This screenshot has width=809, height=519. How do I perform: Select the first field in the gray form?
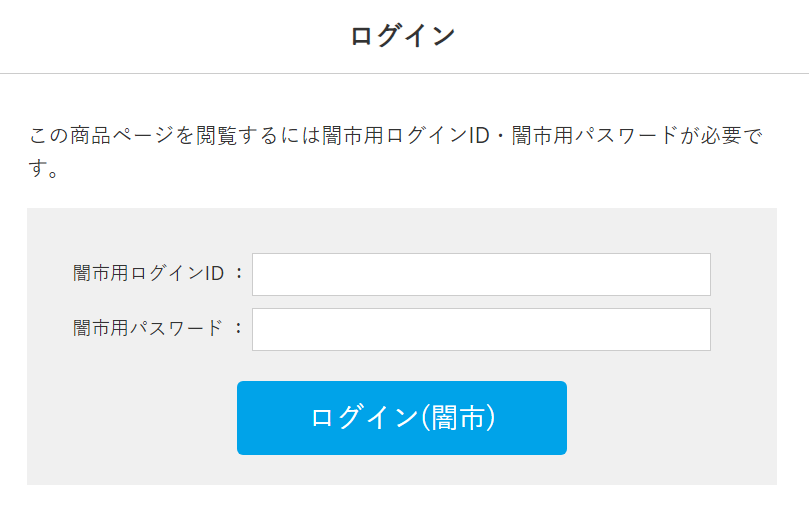click(x=481, y=275)
